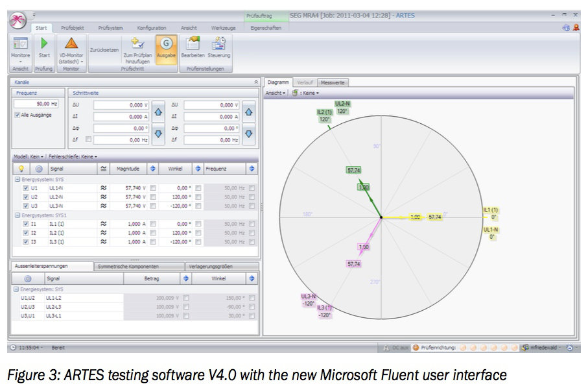The height and width of the screenshot is (388, 588).
Task: Step up right Schrittweite values arrow
Action: 249,112
